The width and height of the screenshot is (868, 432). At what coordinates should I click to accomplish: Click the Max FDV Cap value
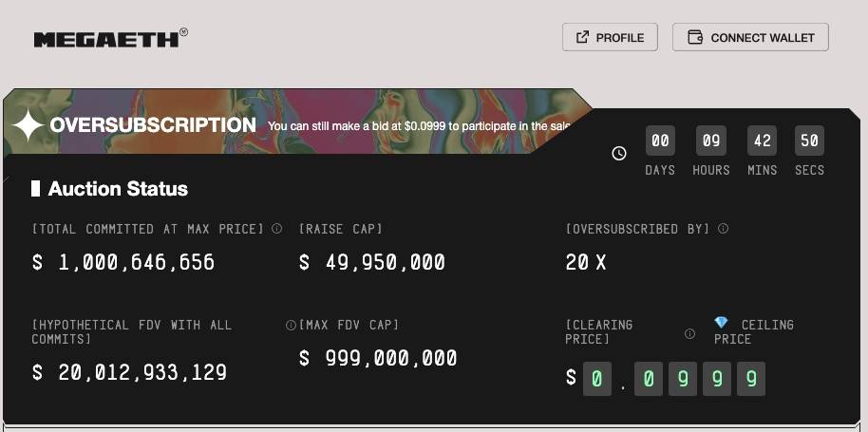point(378,358)
